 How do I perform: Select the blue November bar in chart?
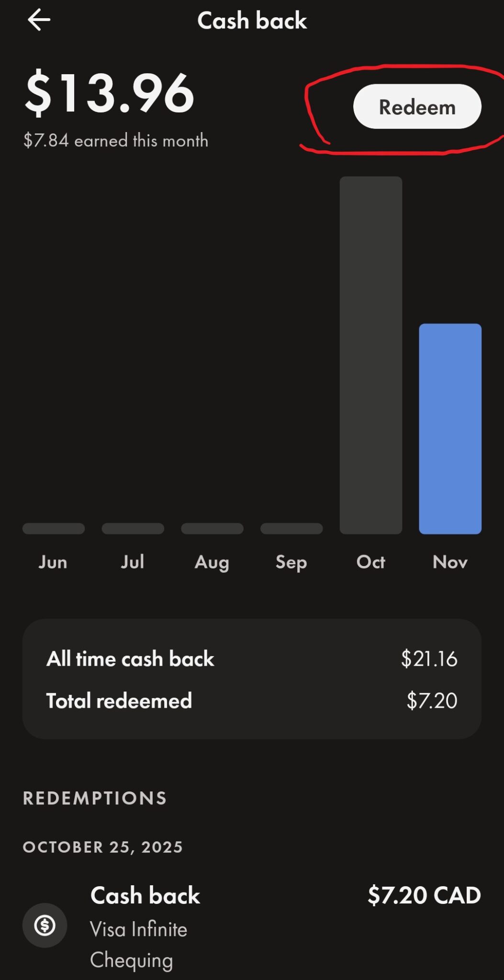pyautogui.click(x=450, y=428)
